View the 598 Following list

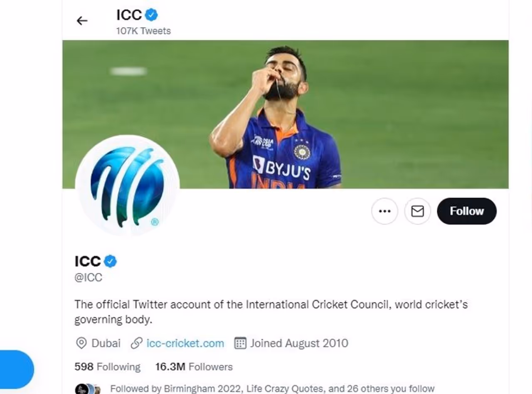point(107,367)
